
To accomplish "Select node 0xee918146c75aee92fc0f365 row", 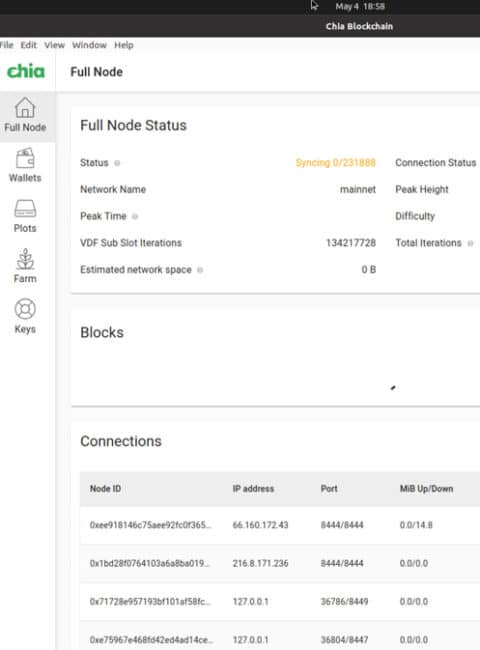I will [x=280, y=525].
